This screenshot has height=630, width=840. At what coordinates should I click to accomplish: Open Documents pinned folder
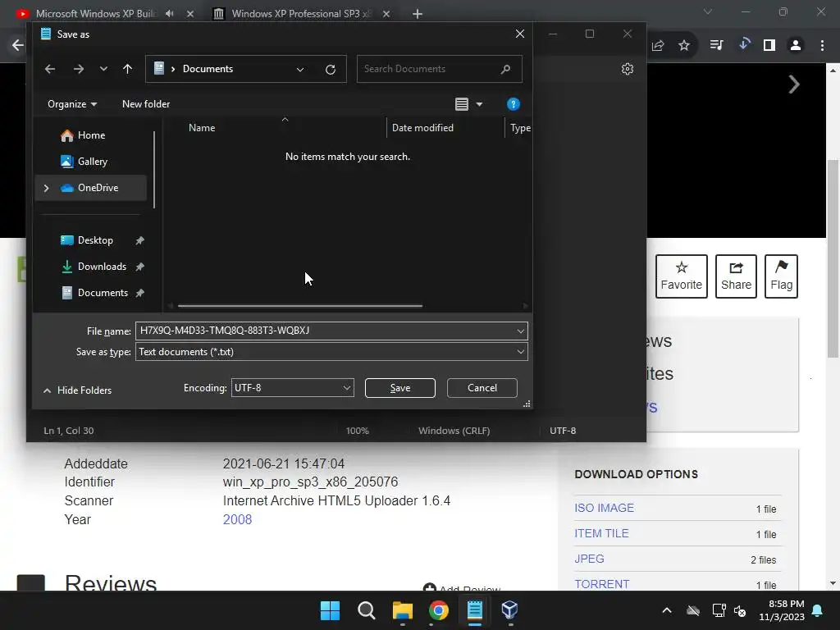(103, 293)
